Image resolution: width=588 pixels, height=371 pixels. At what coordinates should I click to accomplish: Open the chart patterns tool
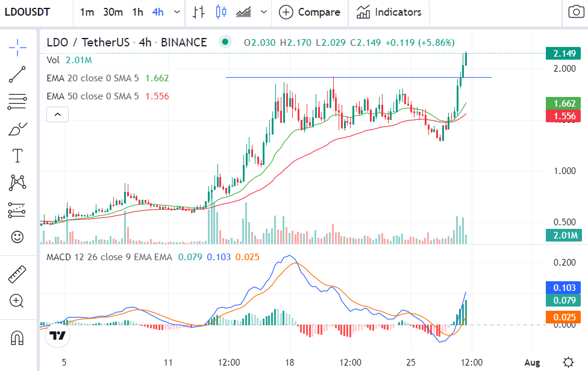17,182
